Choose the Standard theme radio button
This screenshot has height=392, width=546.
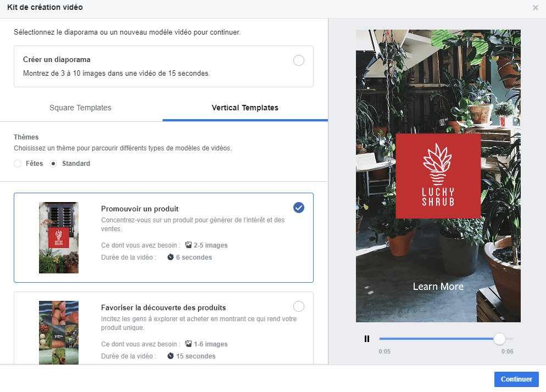click(x=53, y=164)
